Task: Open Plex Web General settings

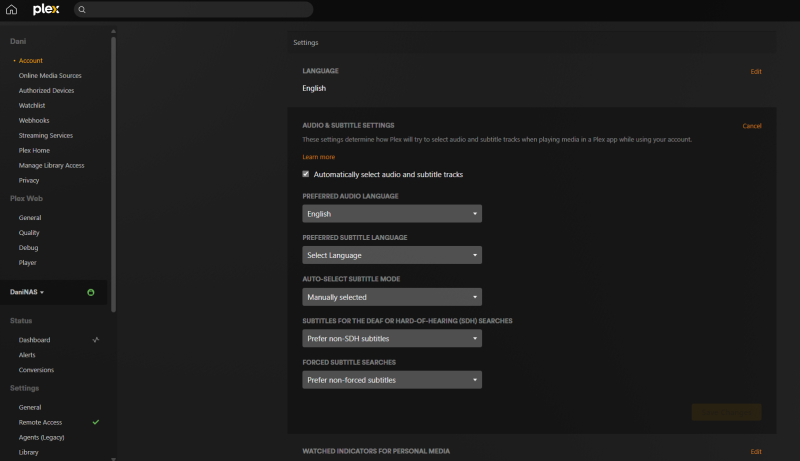Action: [x=30, y=218]
